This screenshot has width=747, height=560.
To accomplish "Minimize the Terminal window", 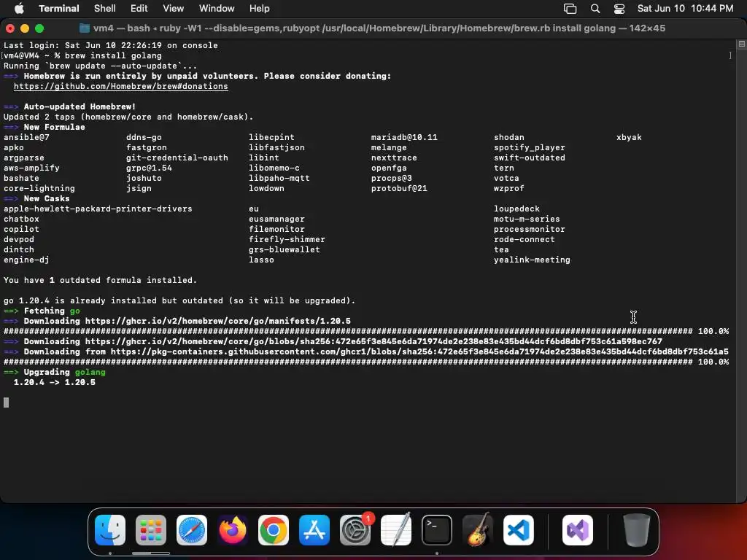I will point(25,28).
